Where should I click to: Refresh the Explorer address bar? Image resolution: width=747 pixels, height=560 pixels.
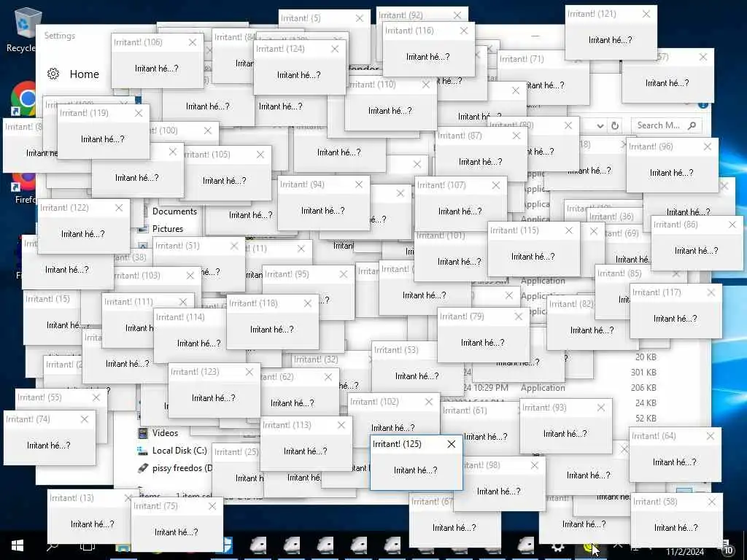(615, 125)
